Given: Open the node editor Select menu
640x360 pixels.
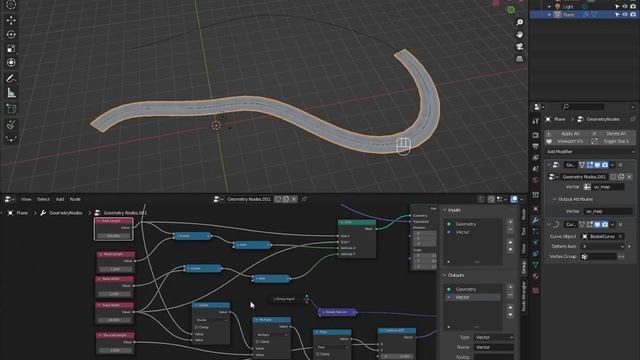Looking at the screenshot, I should pos(43,199).
